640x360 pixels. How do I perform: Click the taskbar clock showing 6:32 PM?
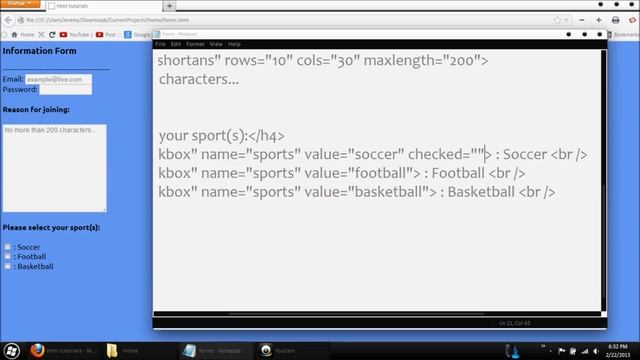(618, 351)
